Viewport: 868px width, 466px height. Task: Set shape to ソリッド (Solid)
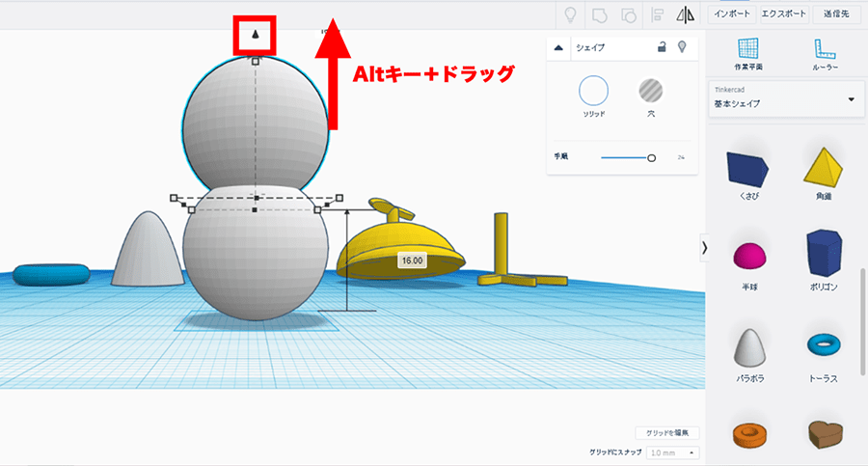click(x=593, y=92)
